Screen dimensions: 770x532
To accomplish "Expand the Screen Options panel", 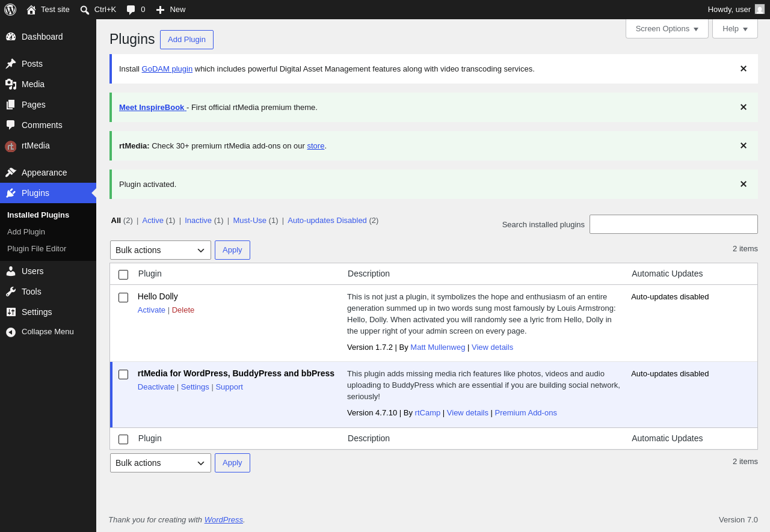I will [x=667, y=28].
